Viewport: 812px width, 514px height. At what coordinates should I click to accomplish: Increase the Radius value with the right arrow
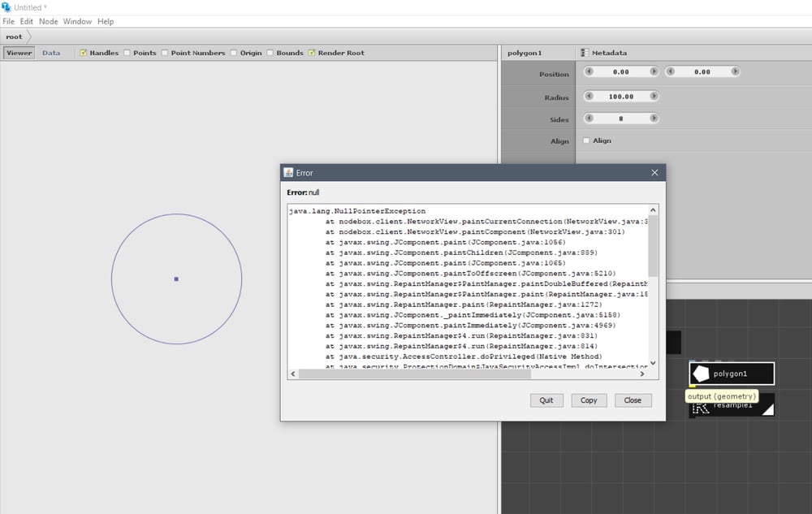click(x=654, y=96)
